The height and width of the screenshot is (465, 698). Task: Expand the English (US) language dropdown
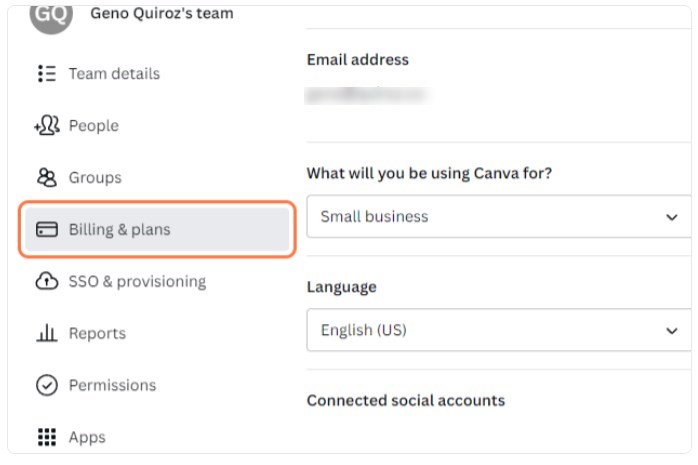pyautogui.click(x=499, y=330)
